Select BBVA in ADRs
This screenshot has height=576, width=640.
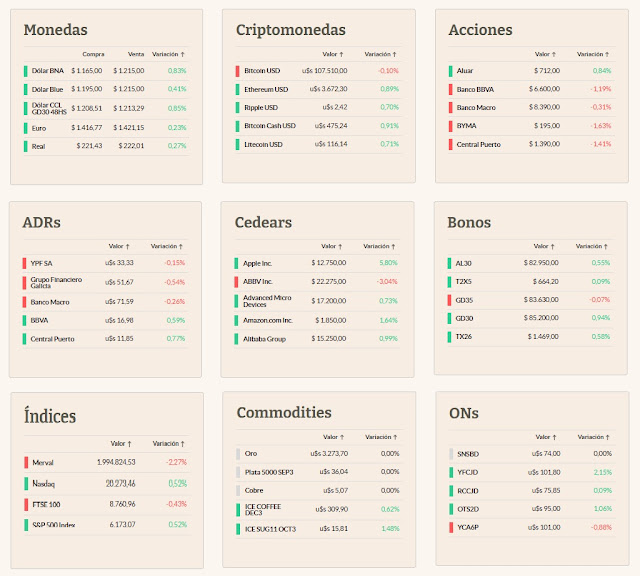(x=105, y=320)
